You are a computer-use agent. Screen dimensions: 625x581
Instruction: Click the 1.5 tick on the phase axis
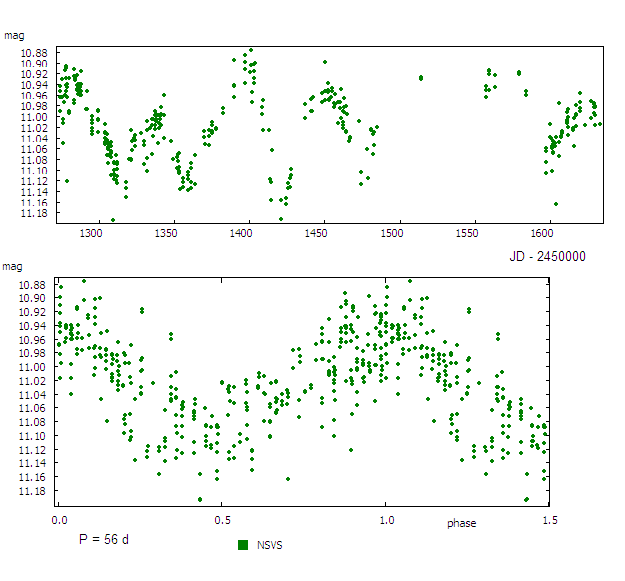point(549,521)
